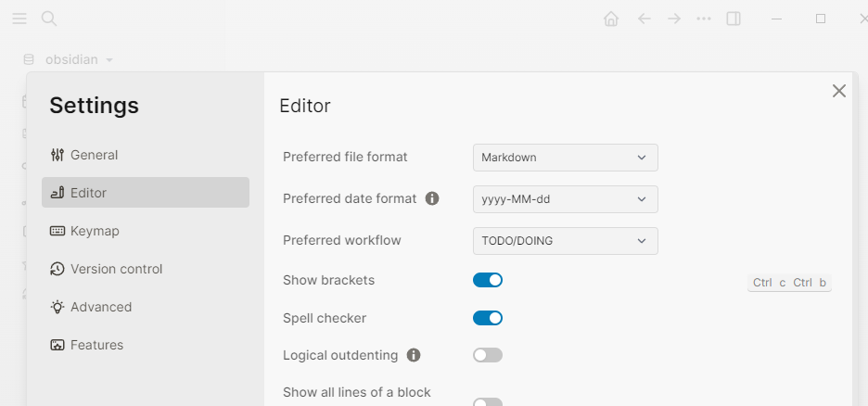Open the Preferred file format Markdown dropdown
Viewport: 868px width, 406px height.
pyautogui.click(x=565, y=158)
